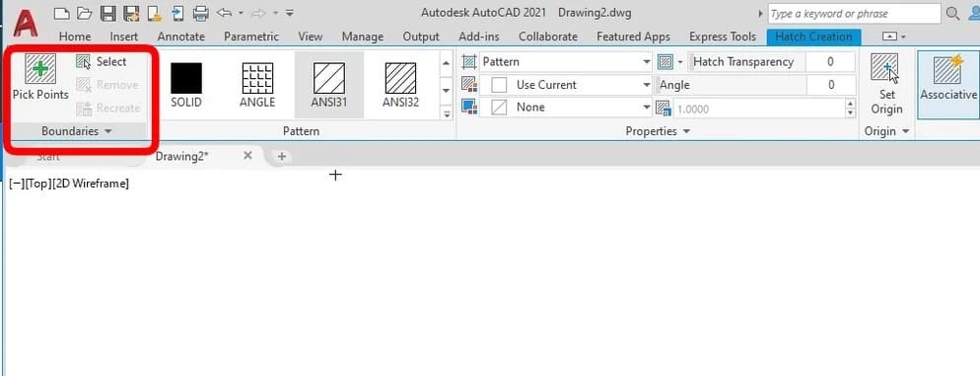Choose the SOLID hatch pattern swatch
Screen dimensions: 980x376
[x=186, y=78]
